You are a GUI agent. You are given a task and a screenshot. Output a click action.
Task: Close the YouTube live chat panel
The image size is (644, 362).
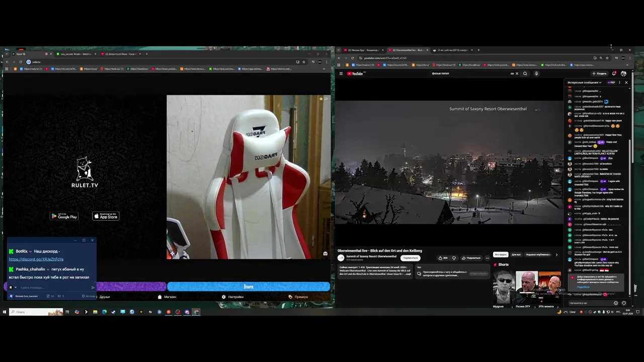tap(626, 82)
